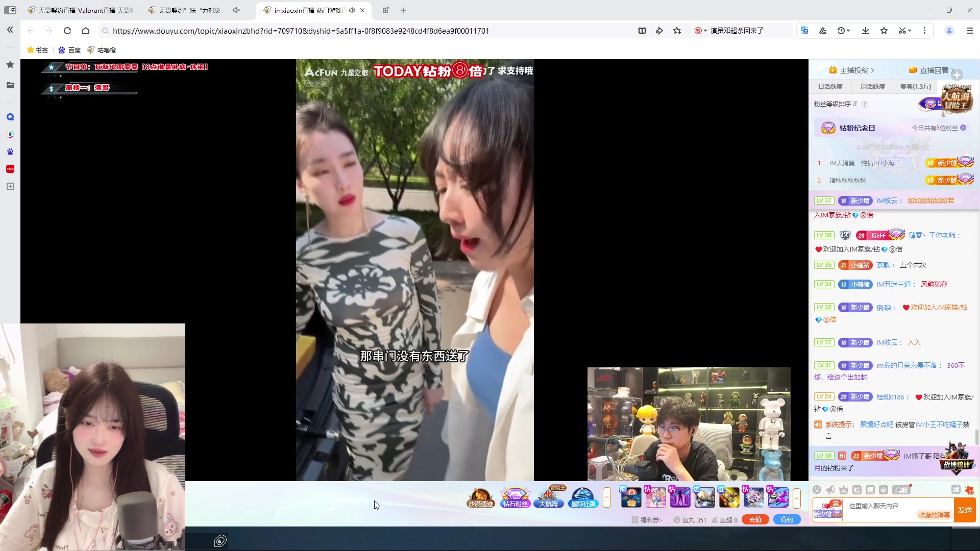This screenshot has height=551, width=980.
Task: Open the screenshot scissors dropdown
Action: pos(905,31)
